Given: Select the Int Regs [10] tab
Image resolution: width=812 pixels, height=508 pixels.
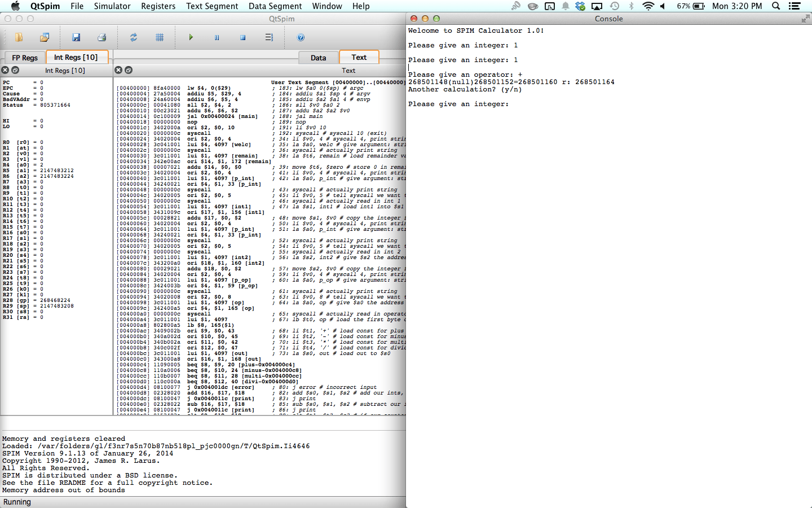Looking at the screenshot, I should (76, 57).
